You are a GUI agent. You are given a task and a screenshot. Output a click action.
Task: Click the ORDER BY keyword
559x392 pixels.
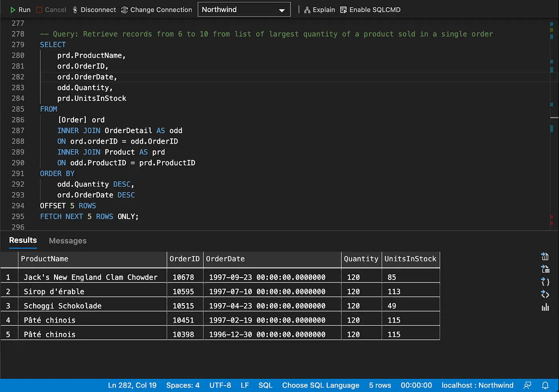(x=57, y=173)
